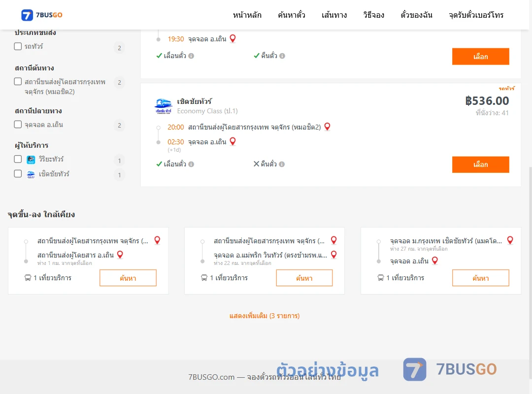Click the 02:30 arrival time
The height and width of the screenshot is (394, 532).
[x=176, y=142]
